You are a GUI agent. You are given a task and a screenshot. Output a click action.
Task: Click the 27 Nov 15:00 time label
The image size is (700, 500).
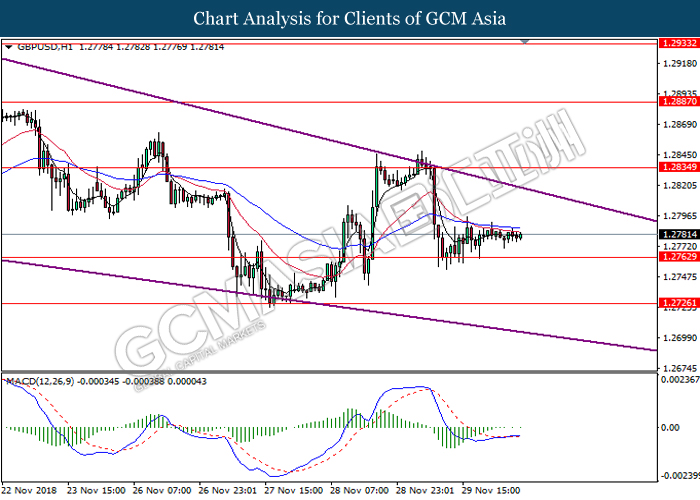coord(293,490)
